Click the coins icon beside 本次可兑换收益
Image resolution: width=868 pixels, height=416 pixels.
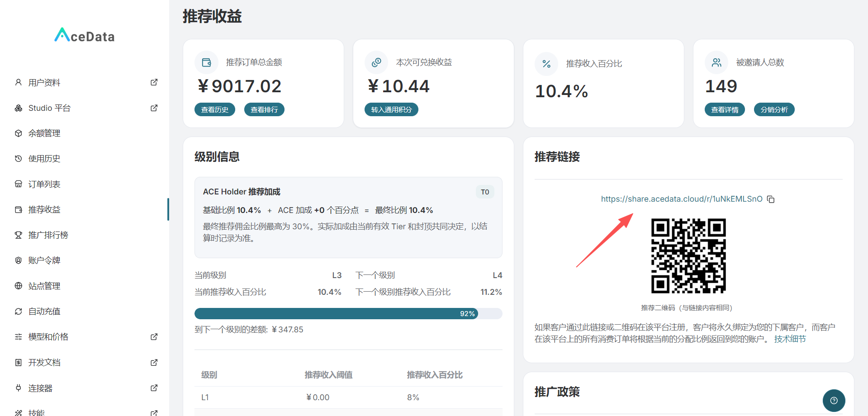coord(376,62)
